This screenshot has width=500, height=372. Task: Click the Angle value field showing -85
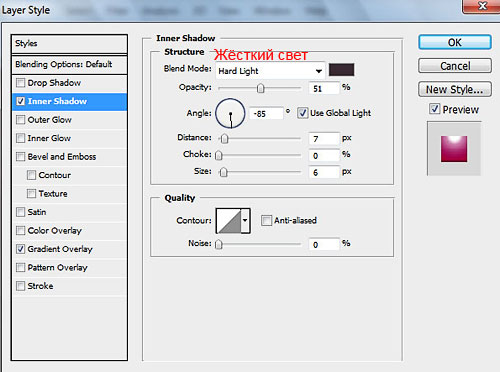(266, 113)
